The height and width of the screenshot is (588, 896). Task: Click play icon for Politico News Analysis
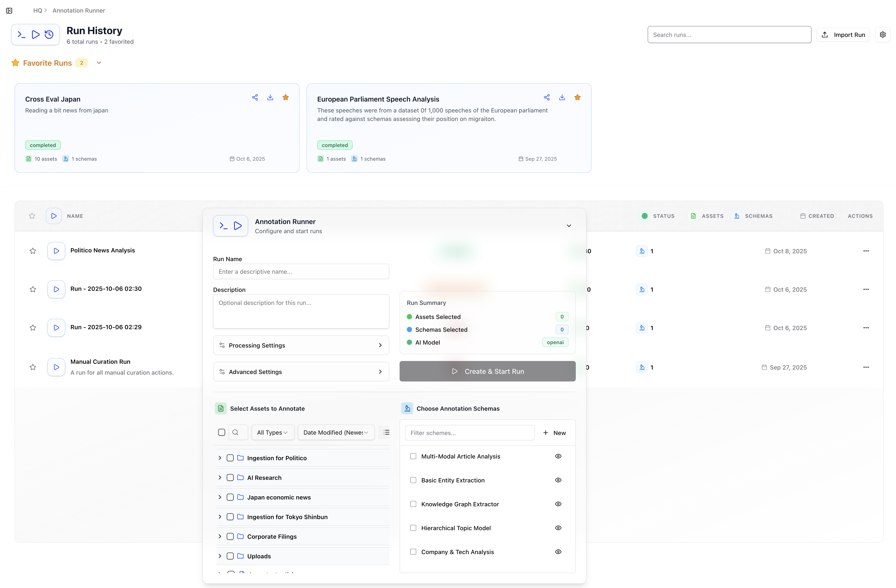pos(57,251)
